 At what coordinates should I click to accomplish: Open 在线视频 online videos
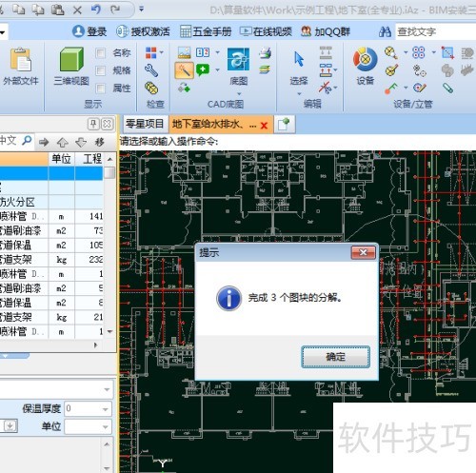266,31
